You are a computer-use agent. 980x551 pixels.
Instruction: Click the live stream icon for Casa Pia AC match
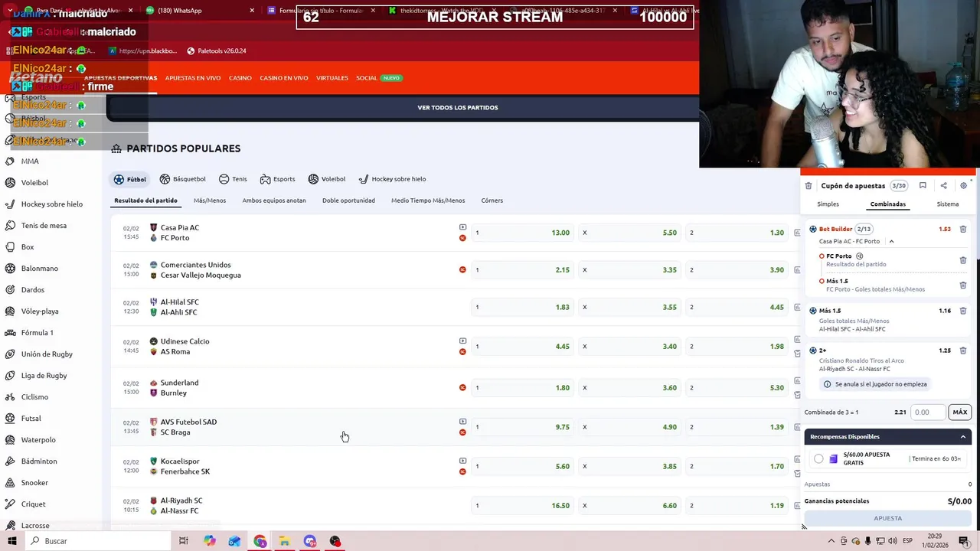[x=462, y=227]
